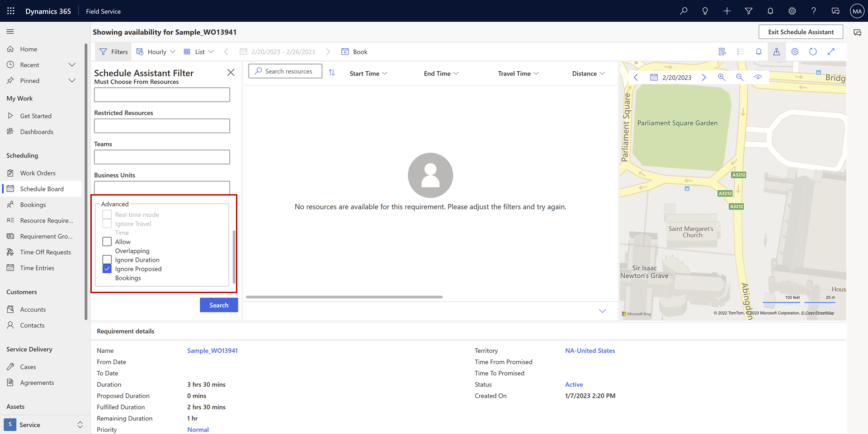Open Sample_WO13941 requirement link
This screenshot has height=434, width=868.
click(212, 350)
